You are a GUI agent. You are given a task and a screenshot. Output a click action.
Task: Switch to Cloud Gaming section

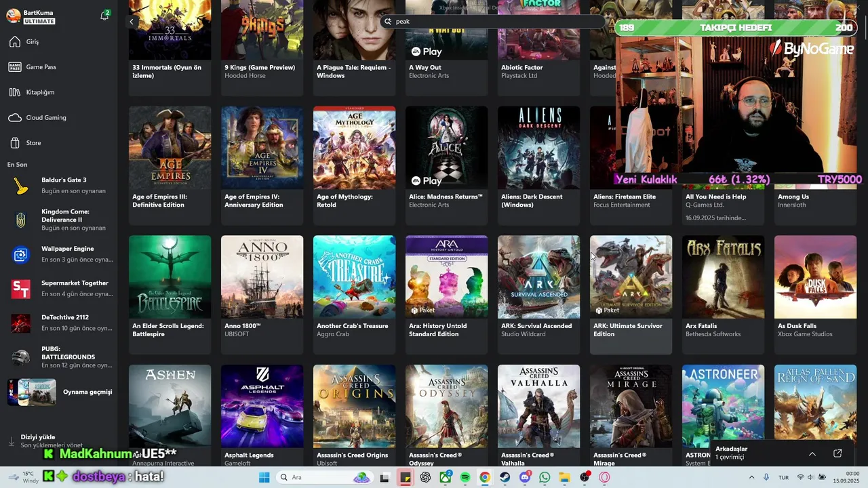click(x=58, y=118)
